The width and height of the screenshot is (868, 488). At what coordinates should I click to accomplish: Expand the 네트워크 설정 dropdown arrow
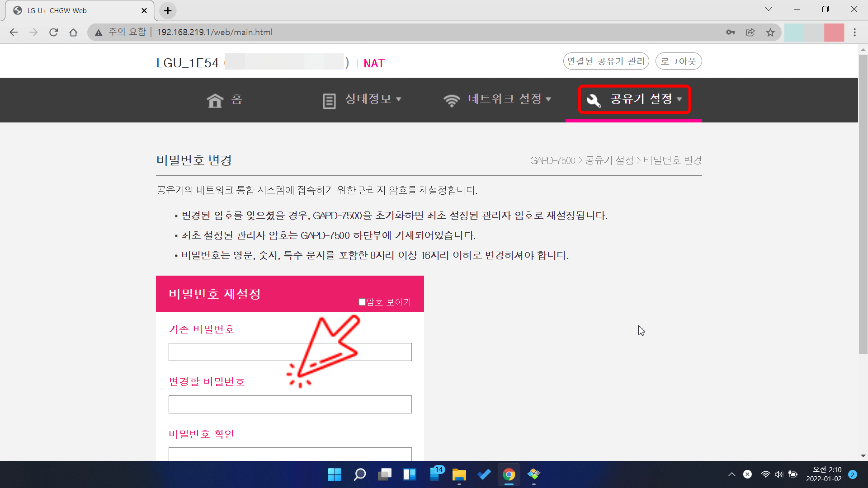point(548,99)
